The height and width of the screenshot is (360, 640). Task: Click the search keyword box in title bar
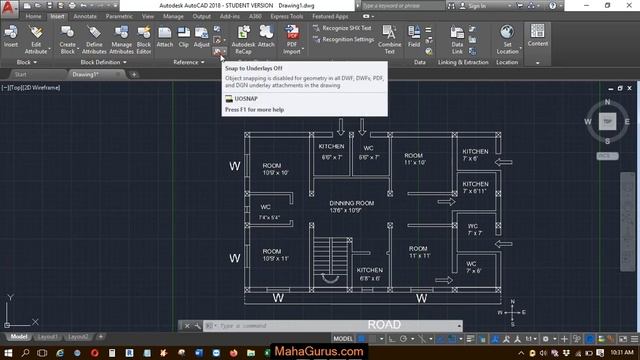402,6
